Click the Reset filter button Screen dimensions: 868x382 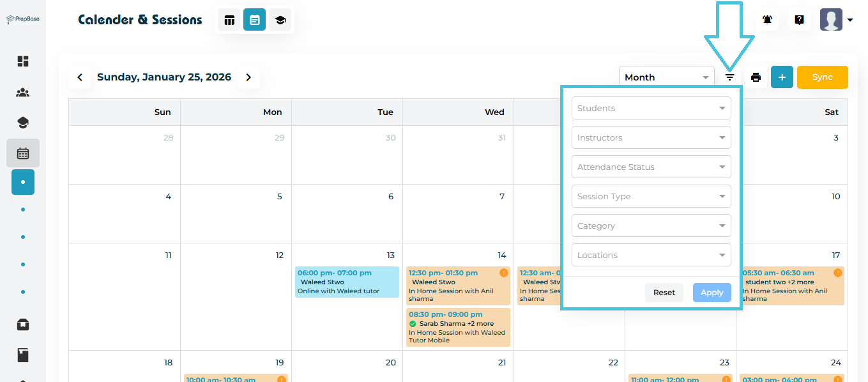(x=664, y=293)
